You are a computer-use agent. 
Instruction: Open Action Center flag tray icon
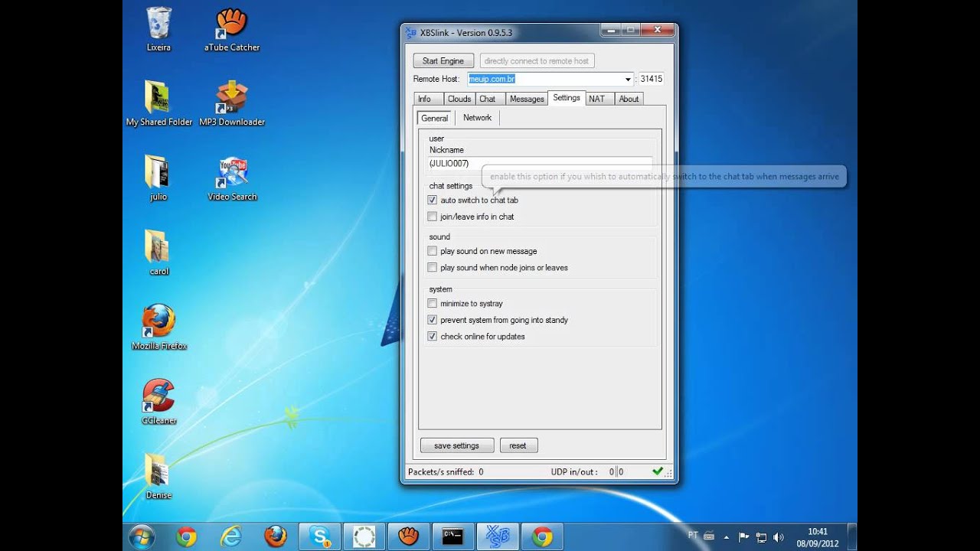pos(743,536)
